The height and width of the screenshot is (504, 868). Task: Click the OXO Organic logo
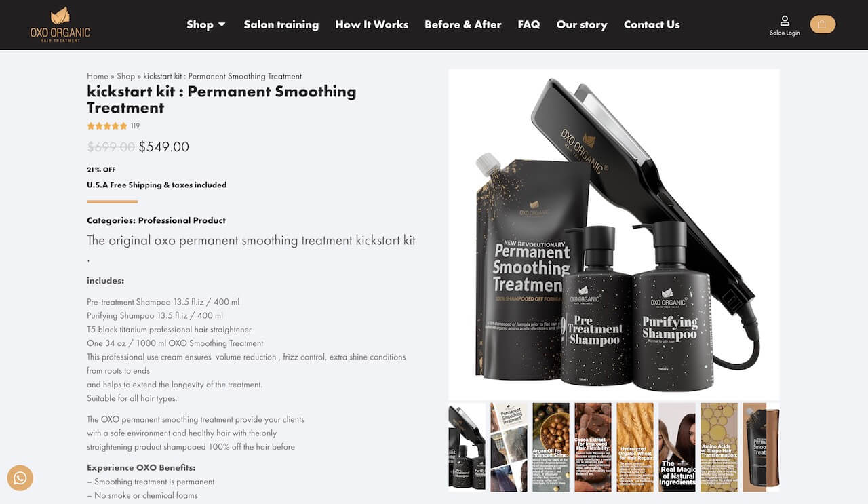[60, 24]
